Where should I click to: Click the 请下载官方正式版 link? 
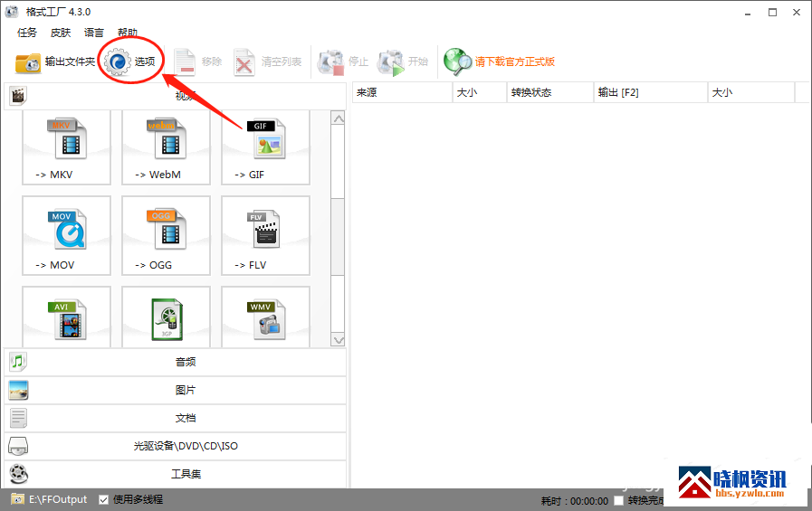click(x=515, y=62)
